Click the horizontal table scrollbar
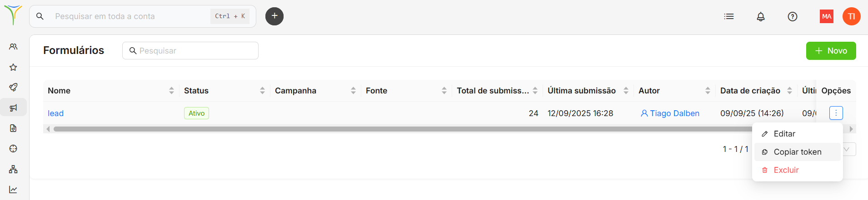Screen dimensions: 868x200 (400, 129)
